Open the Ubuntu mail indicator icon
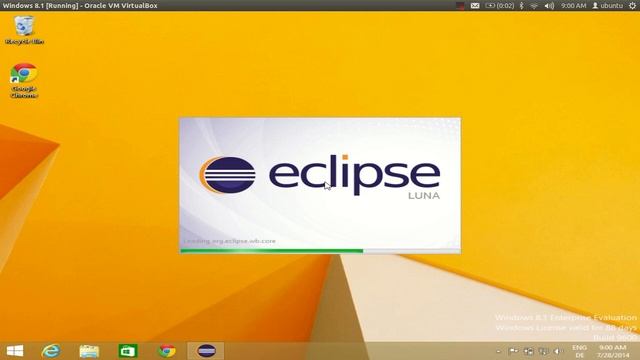 475,6
